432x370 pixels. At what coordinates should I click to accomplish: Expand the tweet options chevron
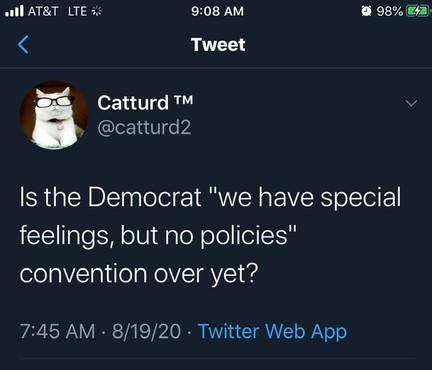pos(411,103)
